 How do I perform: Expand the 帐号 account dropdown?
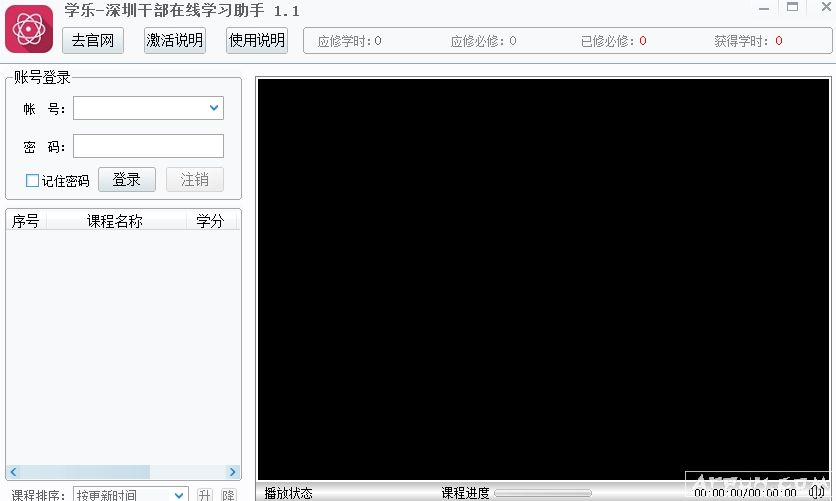(x=214, y=108)
